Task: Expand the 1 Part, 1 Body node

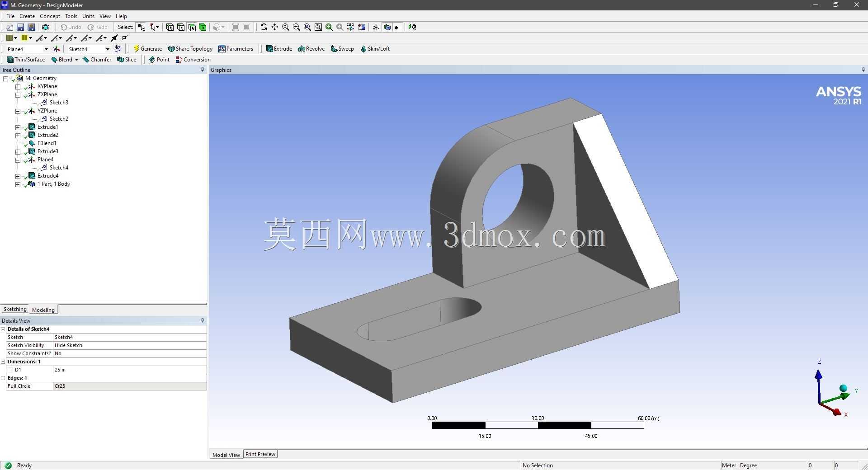Action: 18,184
